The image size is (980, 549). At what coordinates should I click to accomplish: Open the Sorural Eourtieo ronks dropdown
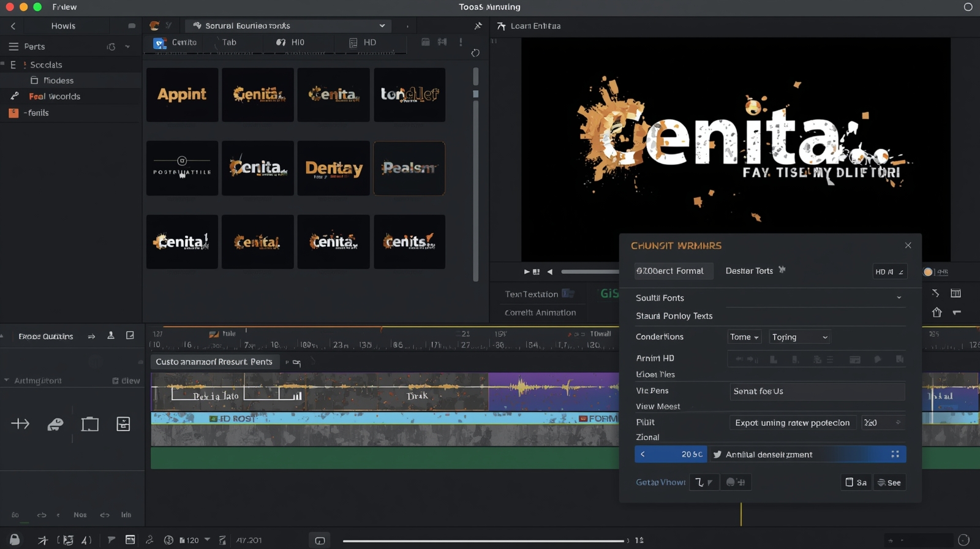pyautogui.click(x=288, y=26)
